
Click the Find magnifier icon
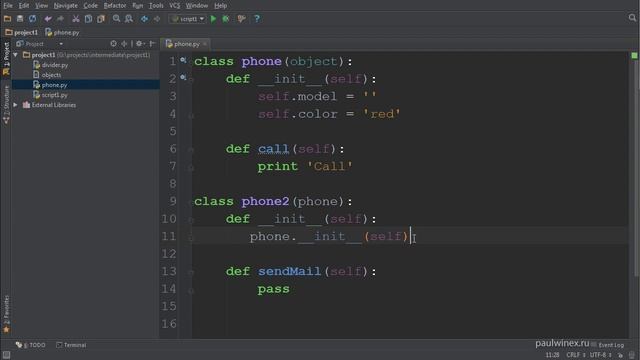tap(116, 19)
